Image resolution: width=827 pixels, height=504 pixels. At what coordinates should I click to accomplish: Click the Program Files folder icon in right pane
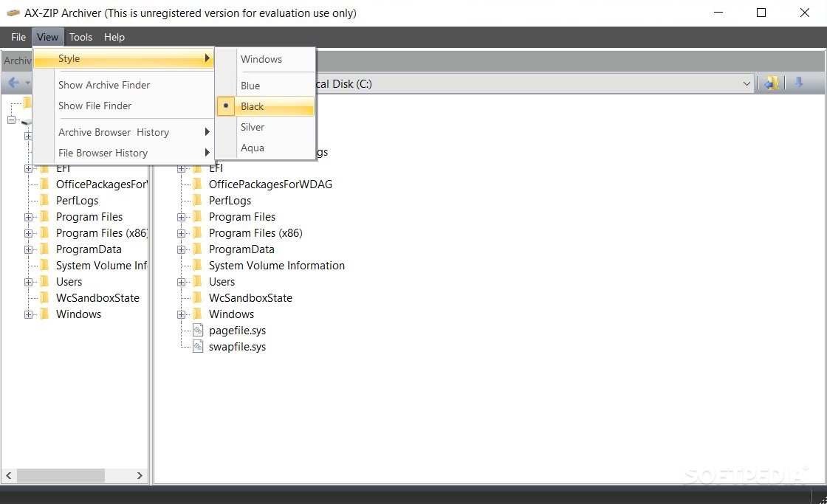click(x=198, y=217)
